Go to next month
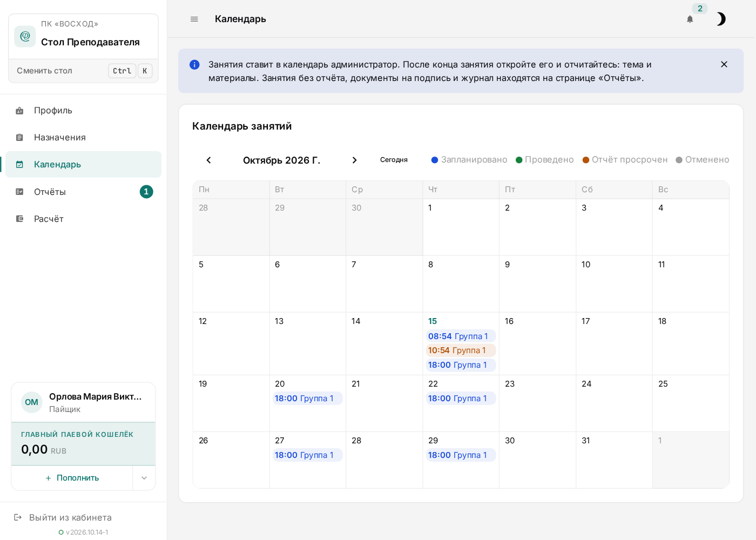The image size is (756, 540). (354, 160)
